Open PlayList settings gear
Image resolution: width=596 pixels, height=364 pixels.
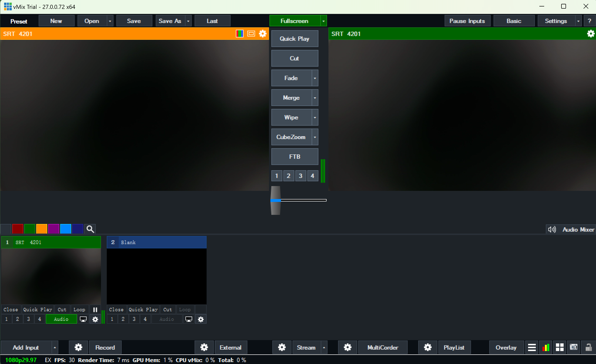427,347
